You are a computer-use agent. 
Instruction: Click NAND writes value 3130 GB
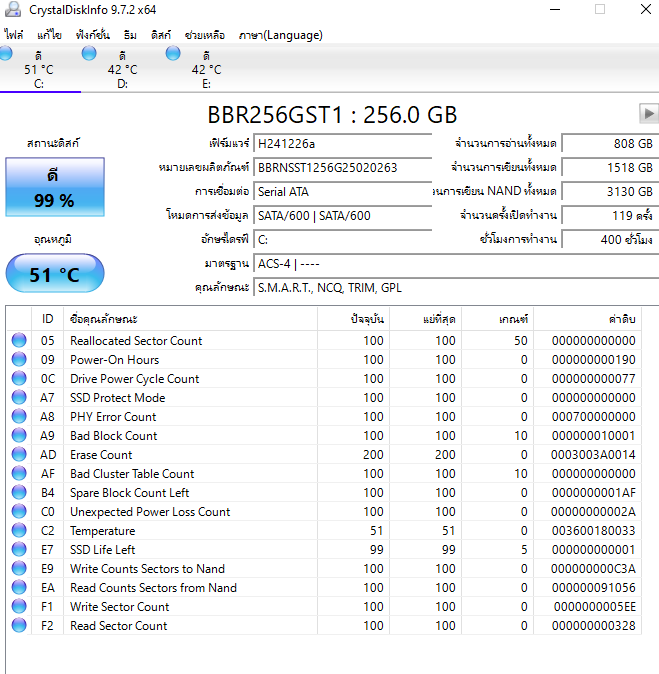(x=610, y=192)
